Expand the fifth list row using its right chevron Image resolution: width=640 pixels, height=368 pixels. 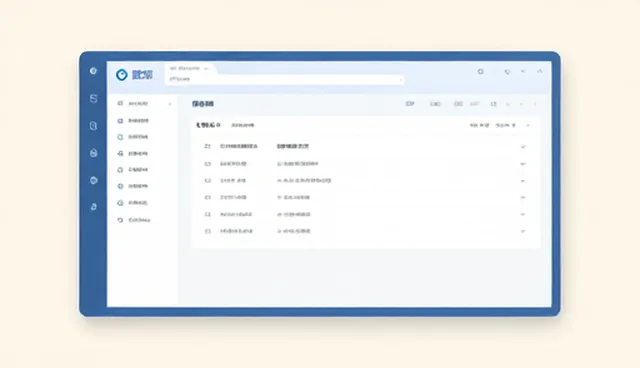[523, 215]
